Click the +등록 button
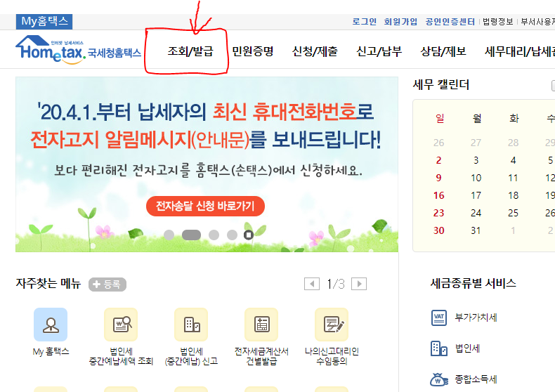 [107, 284]
